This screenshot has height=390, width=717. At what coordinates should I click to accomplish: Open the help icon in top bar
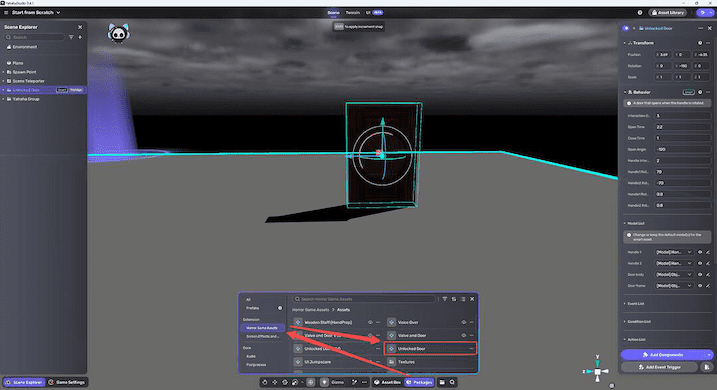click(640, 13)
